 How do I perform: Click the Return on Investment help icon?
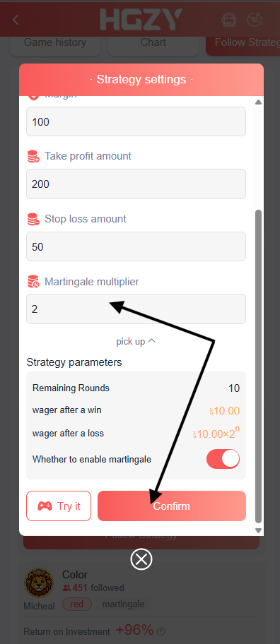pos(161,631)
